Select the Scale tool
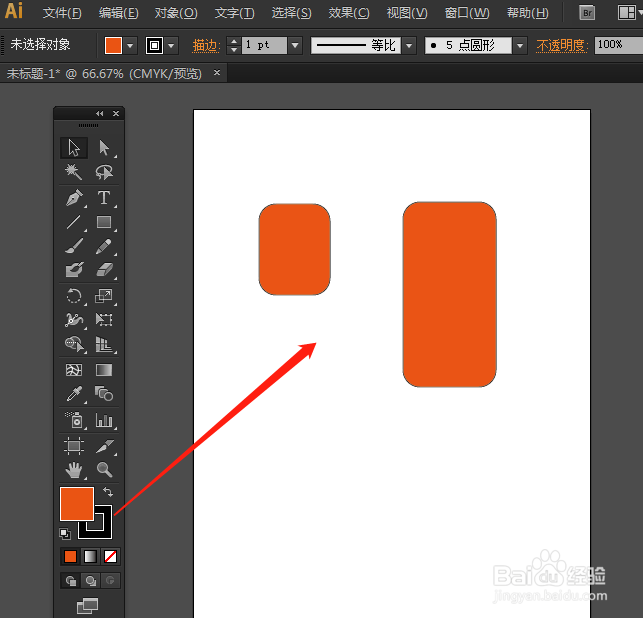 point(104,296)
